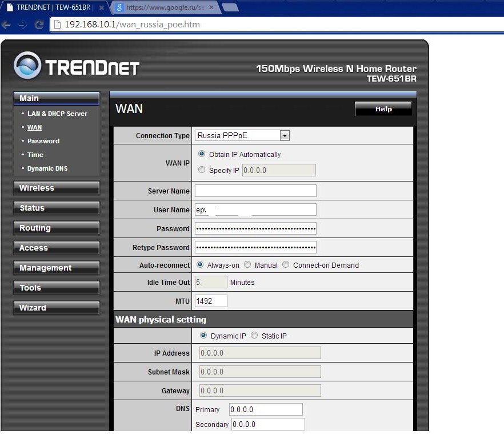
Task: Click the Retype Password field
Action: pos(255,247)
